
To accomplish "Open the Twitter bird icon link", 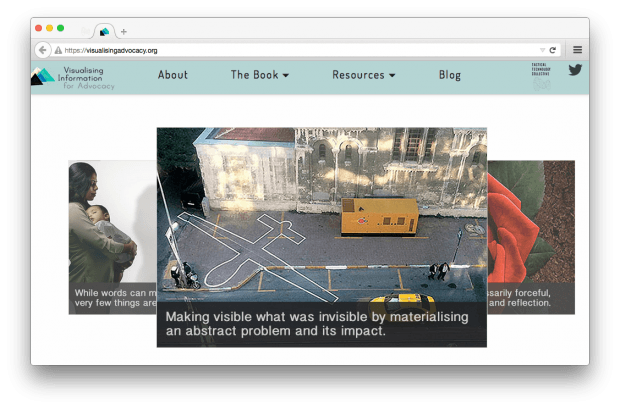I will 575,70.
